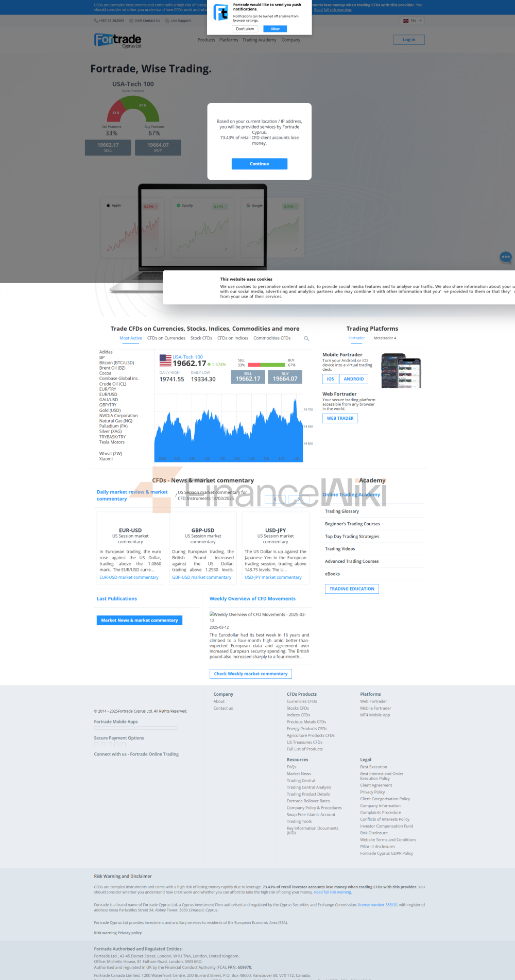Click Don't allow on the notification prompt
Screen dimensions: 515x980
point(245,29)
